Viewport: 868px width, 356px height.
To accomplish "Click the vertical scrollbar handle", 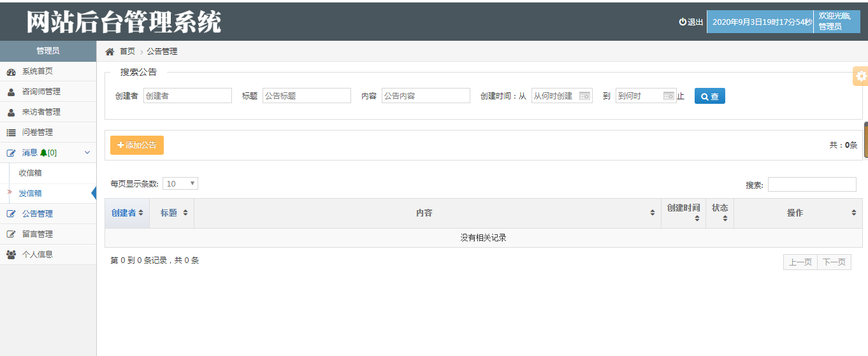I will coord(865,139).
